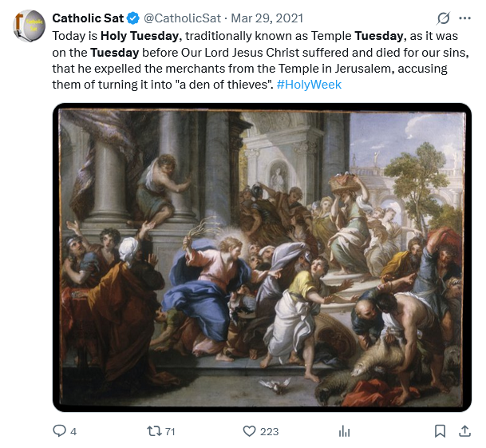Open the temple painting image

pos(262,258)
